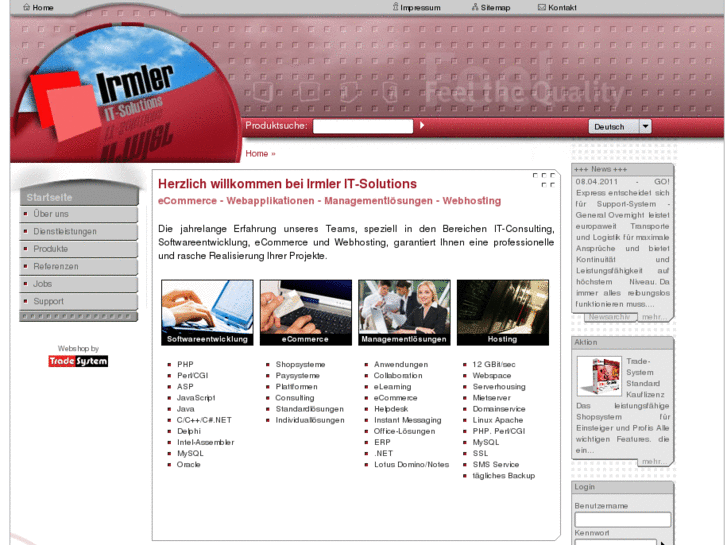Click the Individuallösungen list entry

(x=310, y=420)
